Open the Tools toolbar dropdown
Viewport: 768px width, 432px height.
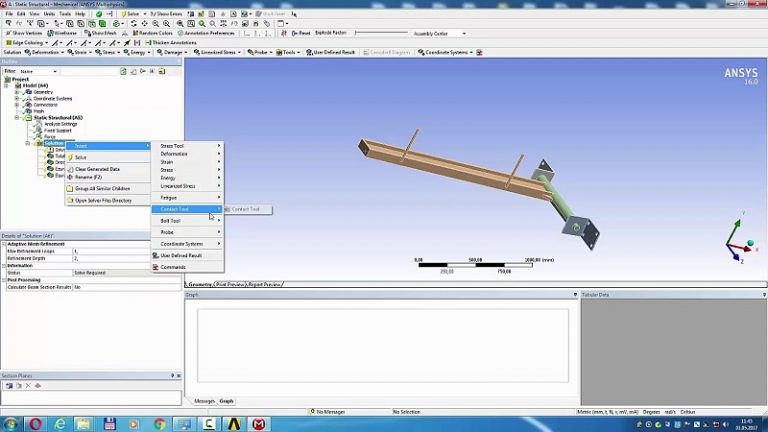pyautogui.click(x=288, y=52)
